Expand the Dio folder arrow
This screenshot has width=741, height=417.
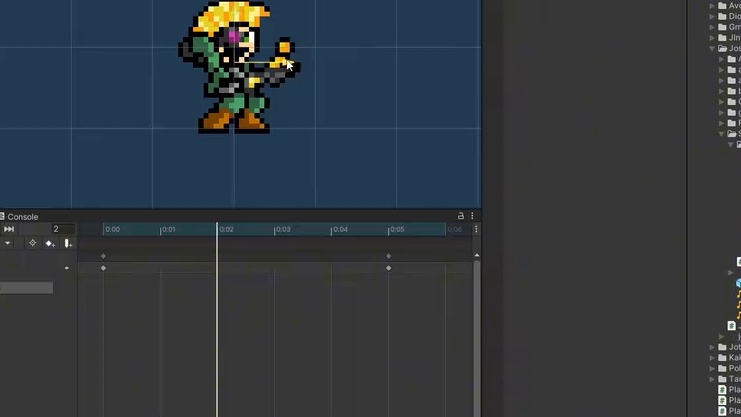click(712, 17)
